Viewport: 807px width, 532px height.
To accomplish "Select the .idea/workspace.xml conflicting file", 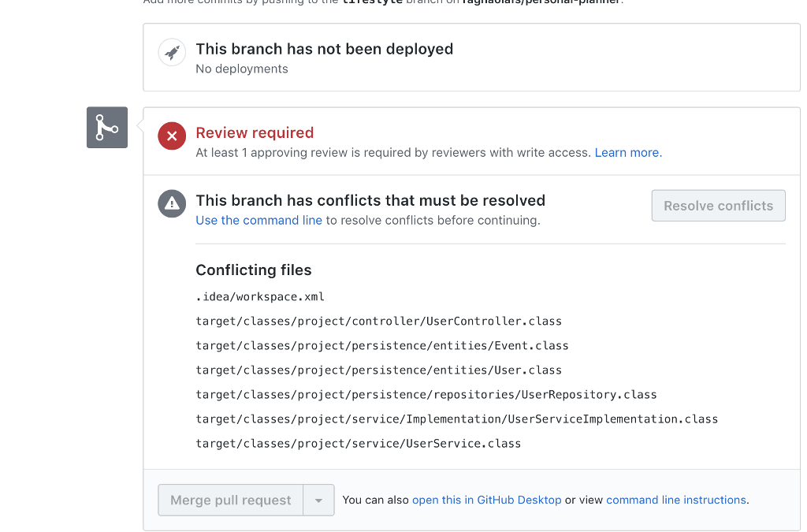I will coord(258,296).
